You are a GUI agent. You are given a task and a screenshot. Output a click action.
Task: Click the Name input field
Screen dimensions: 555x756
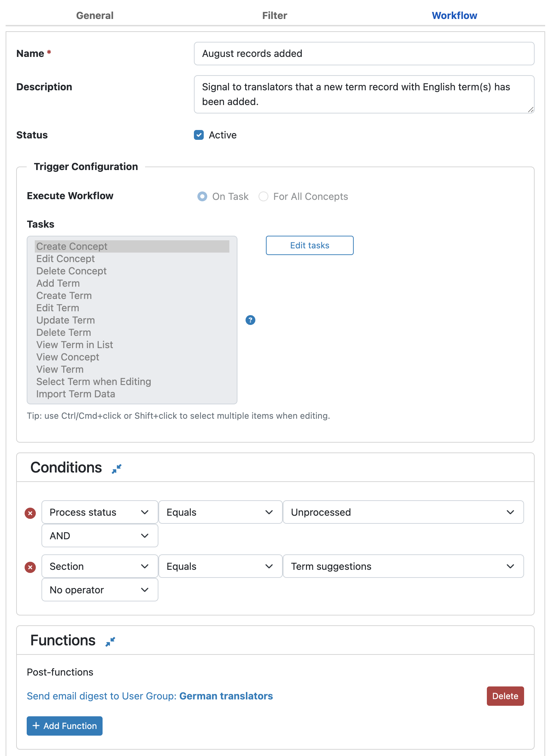pos(364,54)
